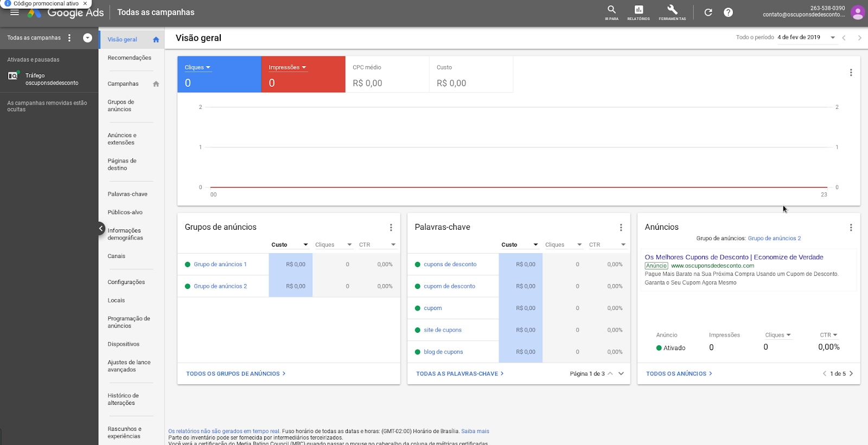Screen dimensions: 868x445
Task: Open keyword cupom de desconto
Action: [449, 286]
